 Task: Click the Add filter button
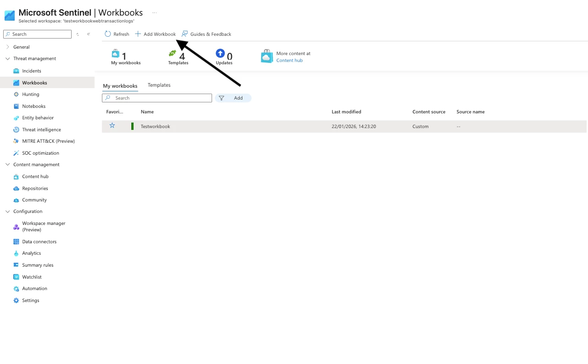pos(233,98)
